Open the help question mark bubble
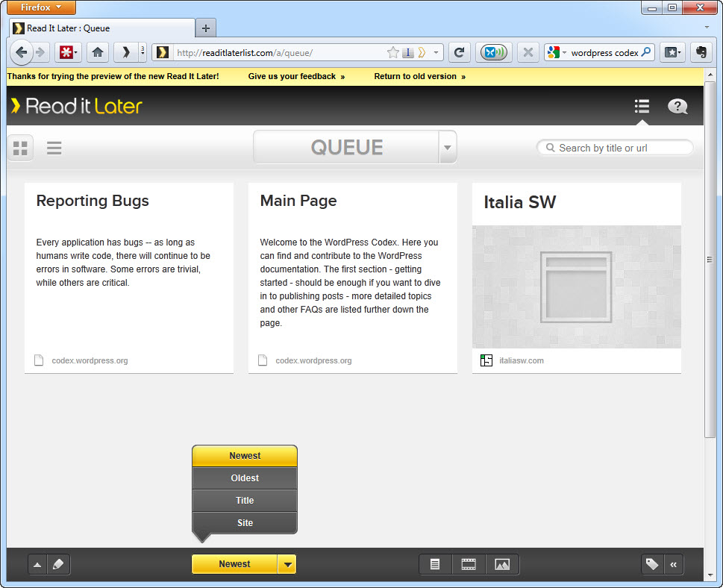 pos(677,107)
